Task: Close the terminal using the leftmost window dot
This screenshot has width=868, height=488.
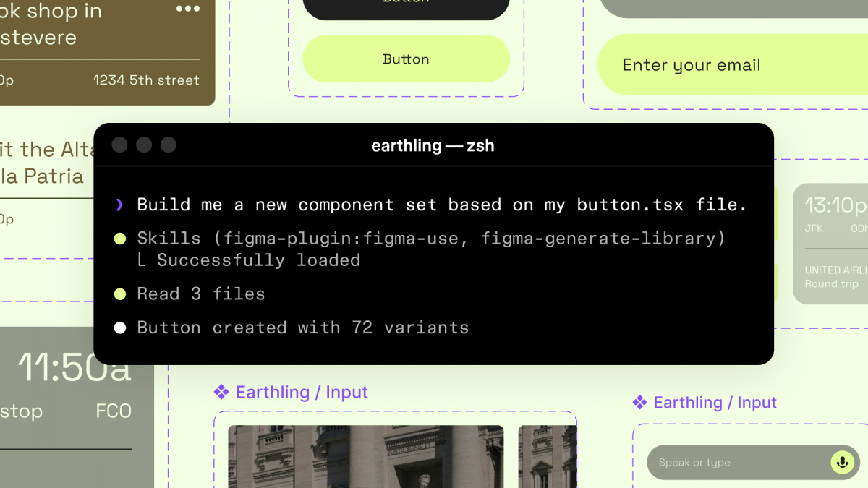Action: (120, 145)
